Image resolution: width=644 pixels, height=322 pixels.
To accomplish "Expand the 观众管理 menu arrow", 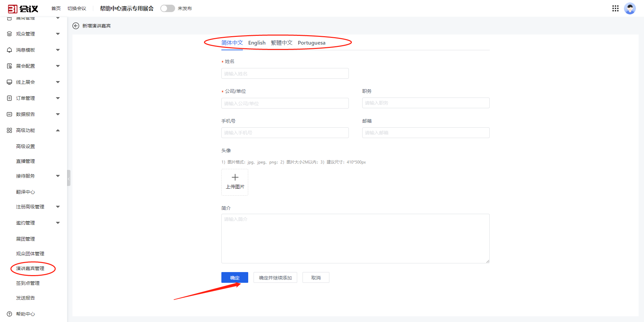I will pyautogui.click(x=58, y=34).
